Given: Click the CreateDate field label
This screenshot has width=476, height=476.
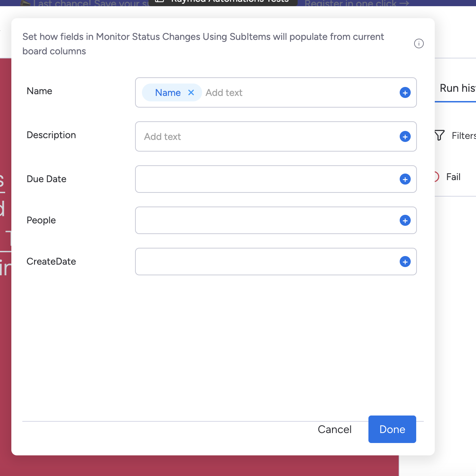Looking at the screenshot, I should point(51,262).
